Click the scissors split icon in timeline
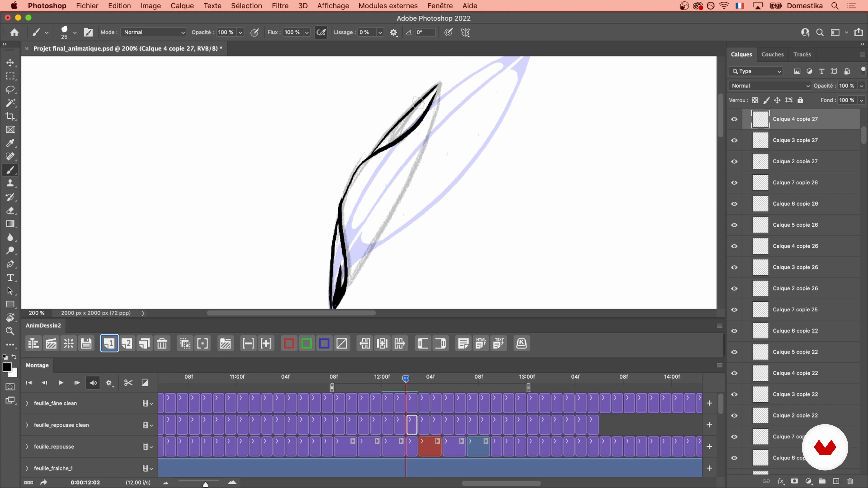This screenshot has width=868, height=488. point(128,383)
